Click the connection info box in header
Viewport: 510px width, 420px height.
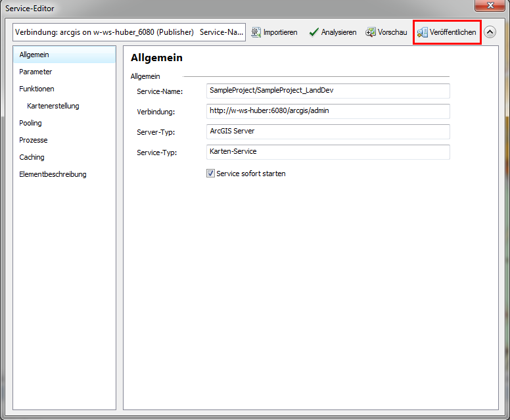(x=129, y=32)
